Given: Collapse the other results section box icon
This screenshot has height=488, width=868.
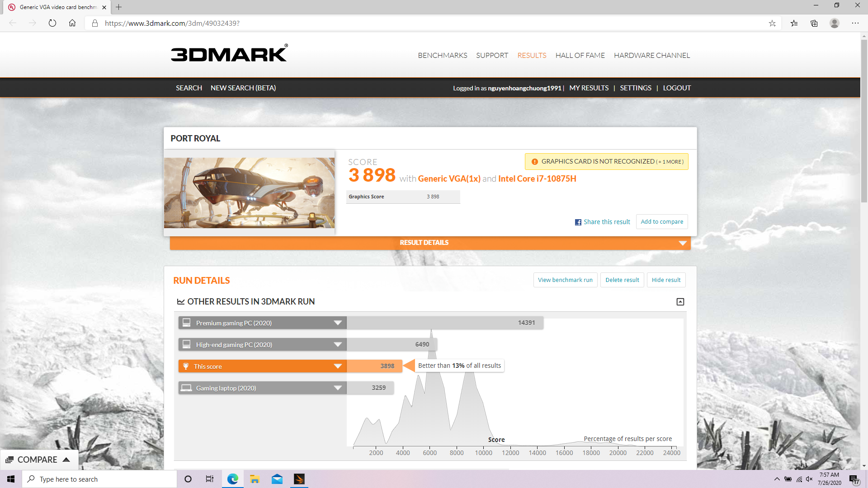Looking at the screenshot, I should 680,302.
